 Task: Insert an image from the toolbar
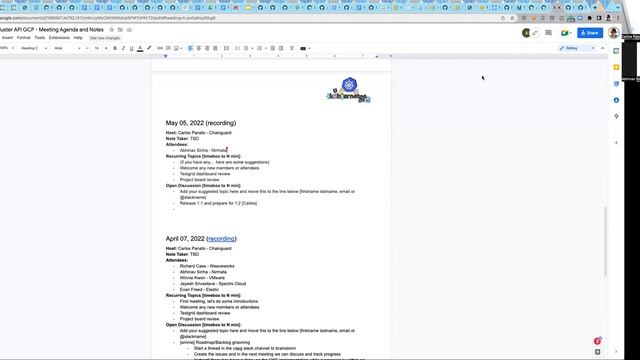click(x=177, y=48)
